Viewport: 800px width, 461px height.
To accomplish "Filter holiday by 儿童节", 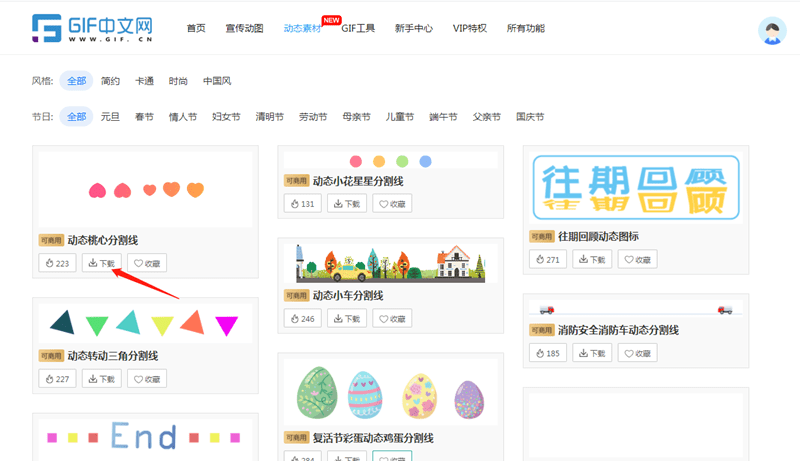I will (399, 116).
